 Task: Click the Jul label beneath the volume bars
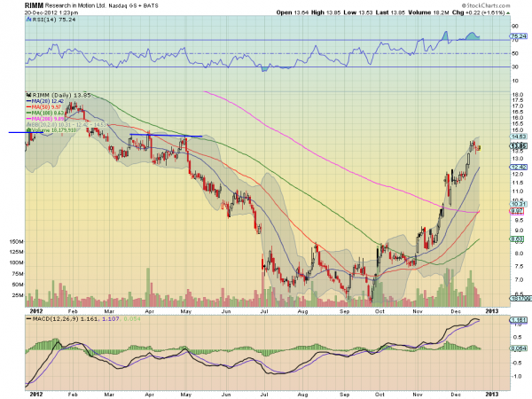[264, 311]
